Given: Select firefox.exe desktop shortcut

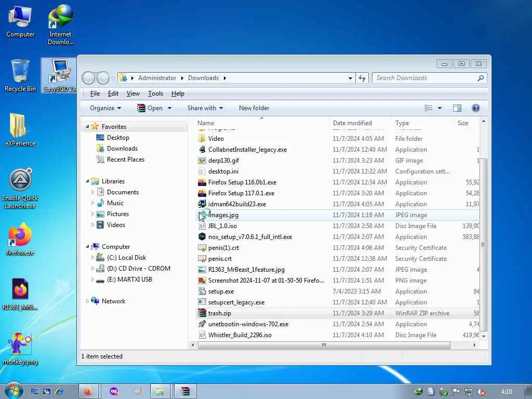Looking at the screenshot, I should 20,239.
